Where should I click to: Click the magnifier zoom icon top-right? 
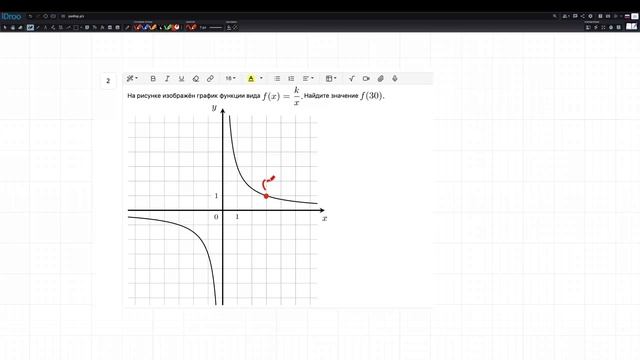(x=554, y=16)
